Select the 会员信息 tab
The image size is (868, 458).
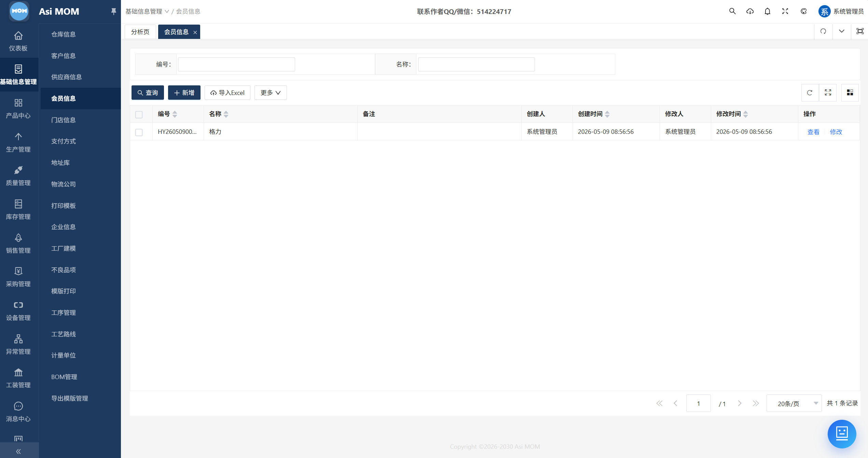[x=176, y=32]
